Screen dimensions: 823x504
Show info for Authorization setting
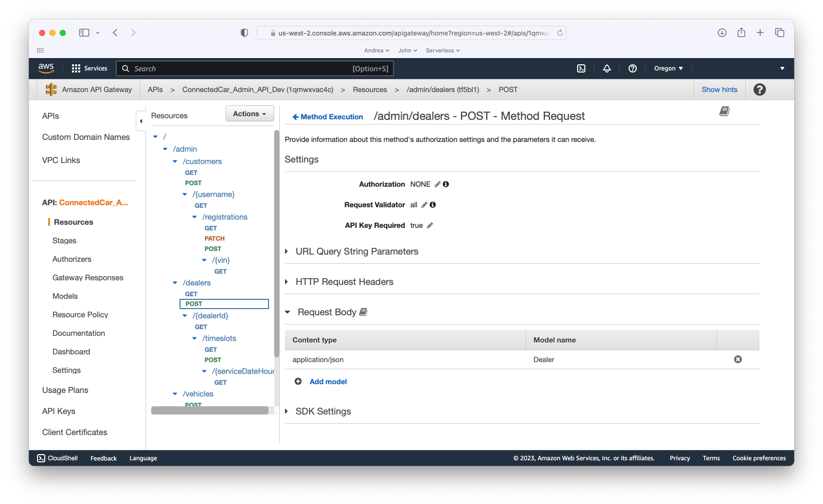click(446, 184)
